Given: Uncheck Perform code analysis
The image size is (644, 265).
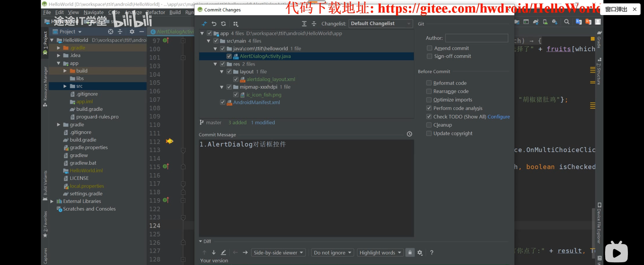Looking at the screenshot, I should pyautogui.click(x=429, y=108).
